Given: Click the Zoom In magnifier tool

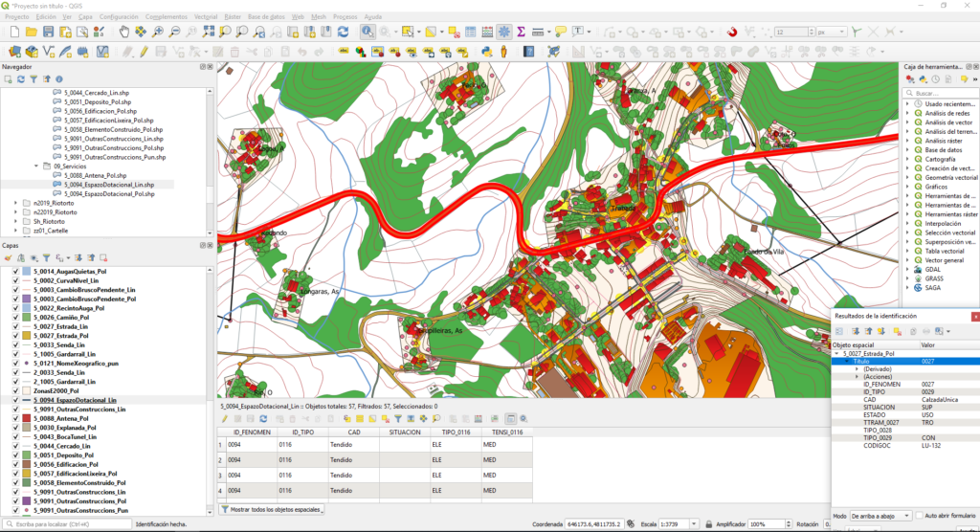Looking at the screenshot, I should tap(158, 32).
